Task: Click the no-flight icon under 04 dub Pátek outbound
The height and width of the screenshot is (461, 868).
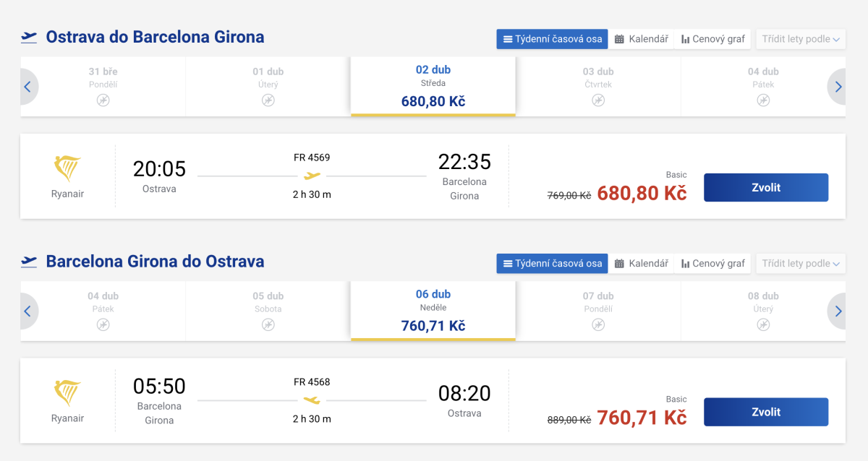Action: tap(763, 100)
